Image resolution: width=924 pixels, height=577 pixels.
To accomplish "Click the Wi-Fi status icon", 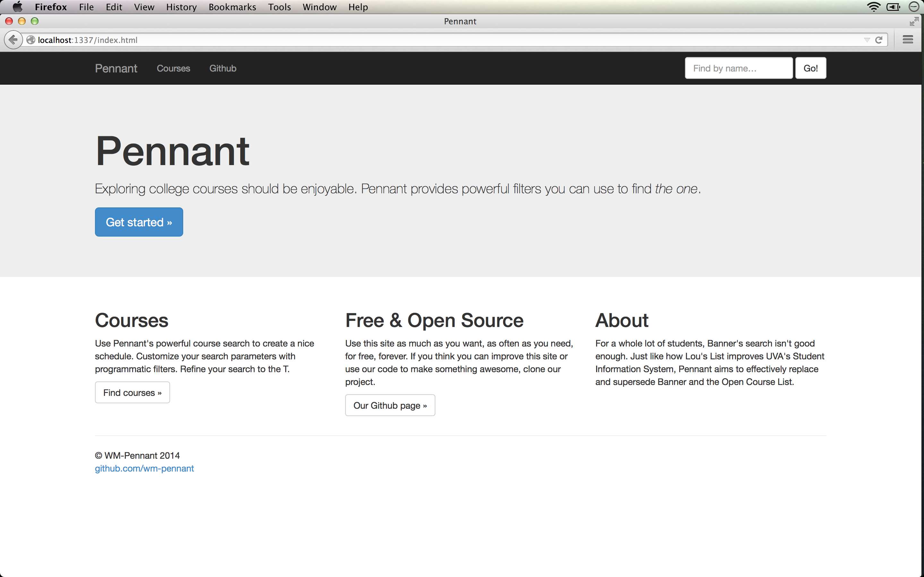I will click(873, 7).
